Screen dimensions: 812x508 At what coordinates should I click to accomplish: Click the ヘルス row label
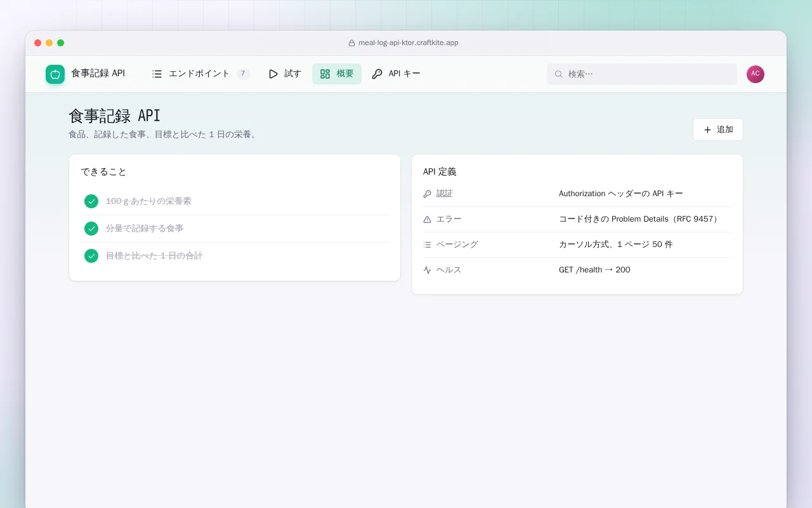449,270
